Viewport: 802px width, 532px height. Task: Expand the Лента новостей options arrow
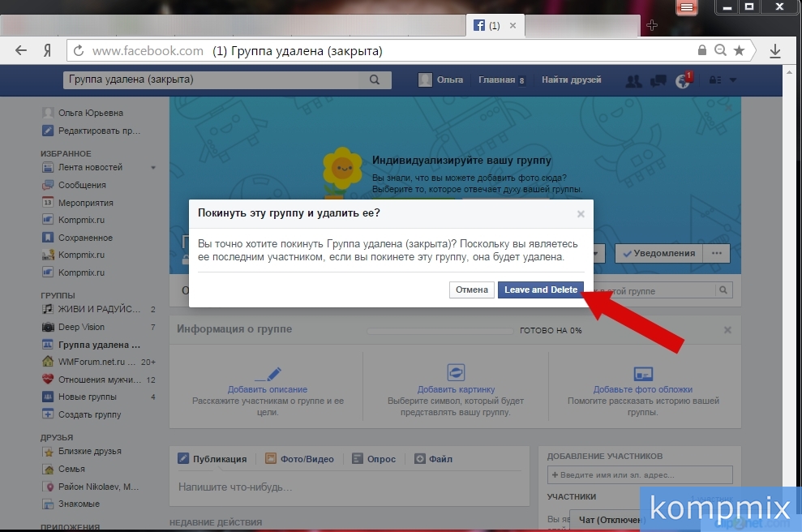point(153,168)
